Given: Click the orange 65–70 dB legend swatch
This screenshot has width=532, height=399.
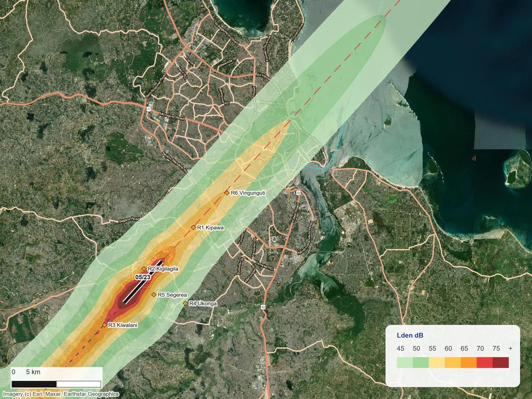Looking at the screenshot, I should (x=469, y=362).
